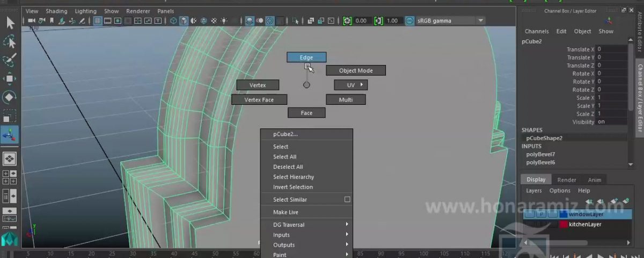Open the View menu in viewport
The width and height of the screenshot is (644, 258).
pos(32,11)
